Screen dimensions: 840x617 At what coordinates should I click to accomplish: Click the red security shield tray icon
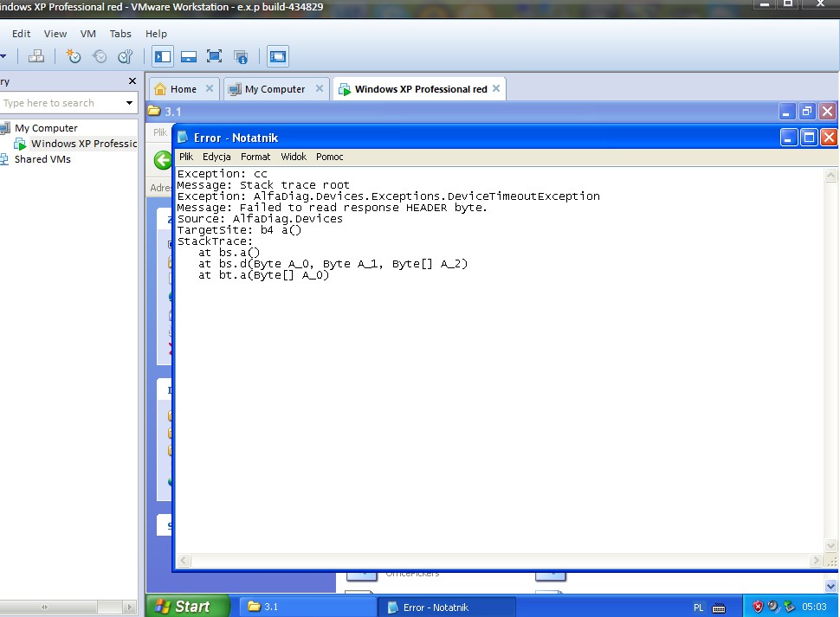click(758, 607)
